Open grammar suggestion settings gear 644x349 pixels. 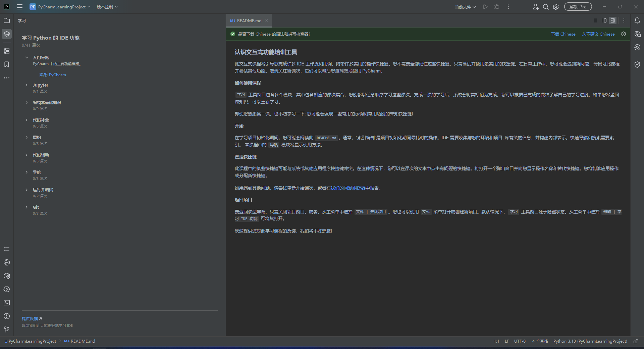(624, 34)
